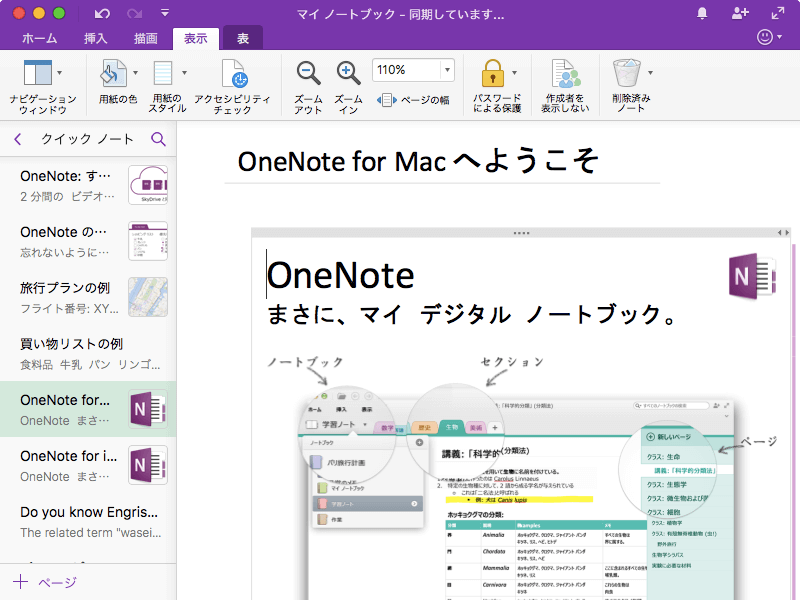
Task: Search notes with the magnifier icon
Action: pos(158,139)
